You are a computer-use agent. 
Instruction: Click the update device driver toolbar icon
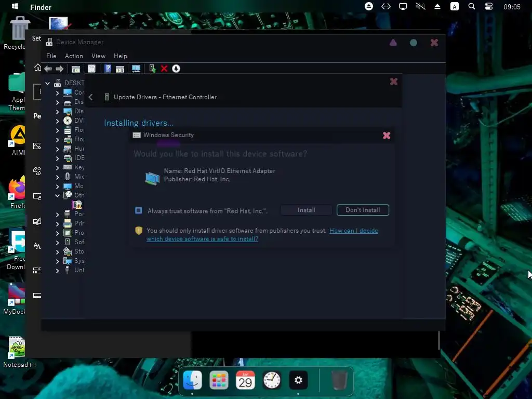152,69
